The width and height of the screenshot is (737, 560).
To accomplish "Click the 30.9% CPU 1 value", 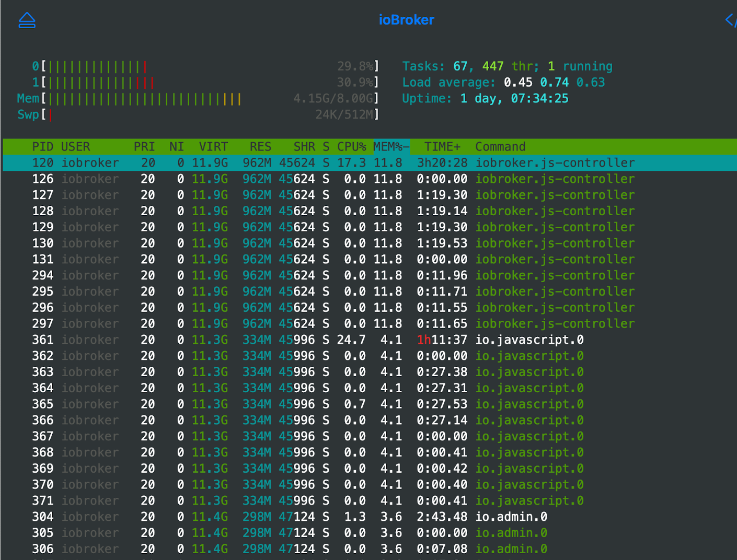I will click(x=355, y=83).
